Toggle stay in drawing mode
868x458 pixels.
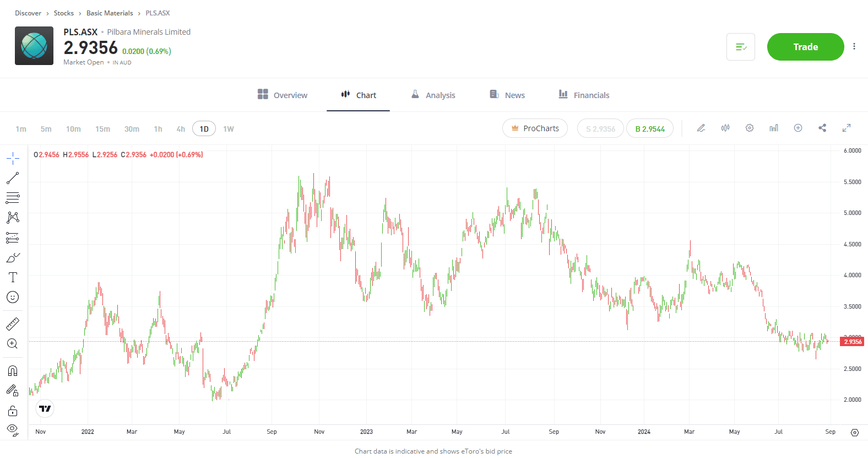click(13, 390)
